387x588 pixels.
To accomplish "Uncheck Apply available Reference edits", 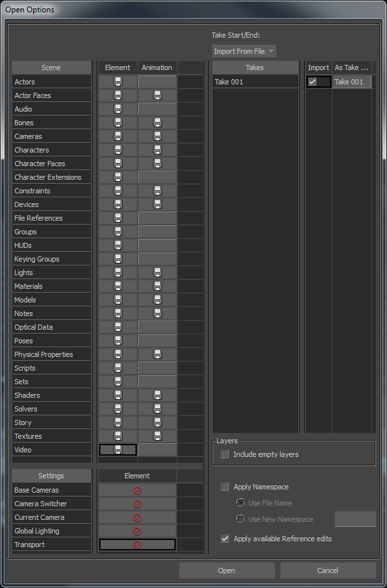I will point(225,539).
